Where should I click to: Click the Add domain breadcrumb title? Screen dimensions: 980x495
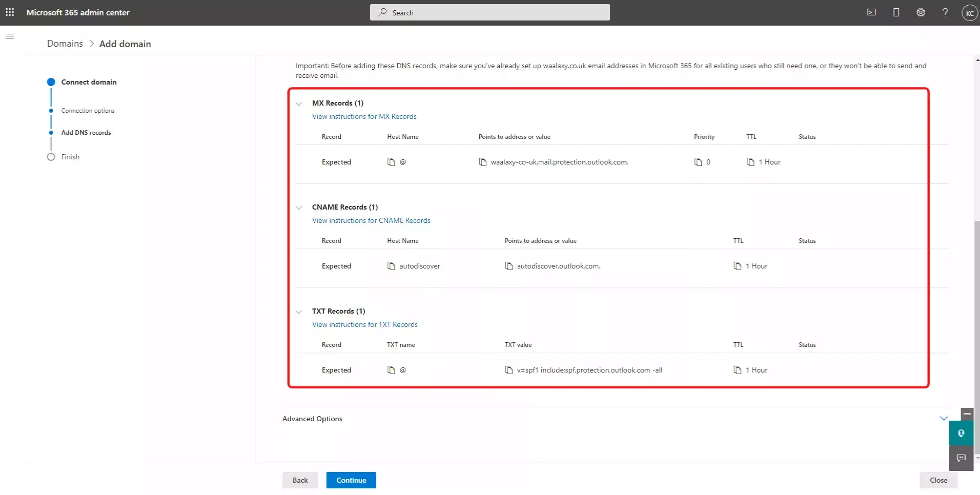coord(125,44)
